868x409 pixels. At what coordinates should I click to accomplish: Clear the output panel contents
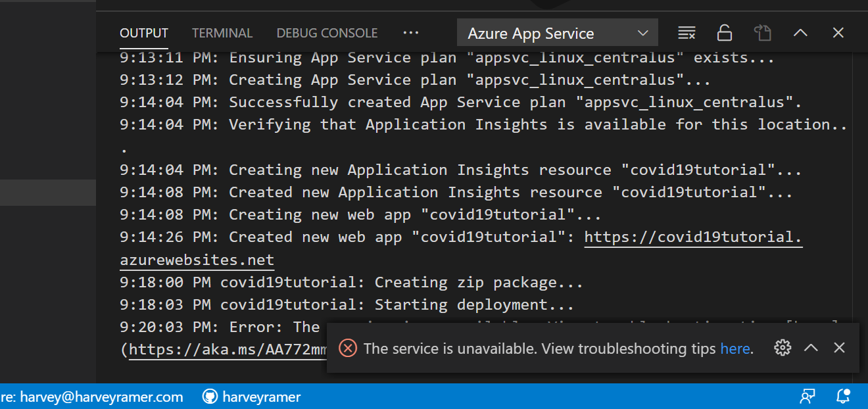[x=687, y=33]
